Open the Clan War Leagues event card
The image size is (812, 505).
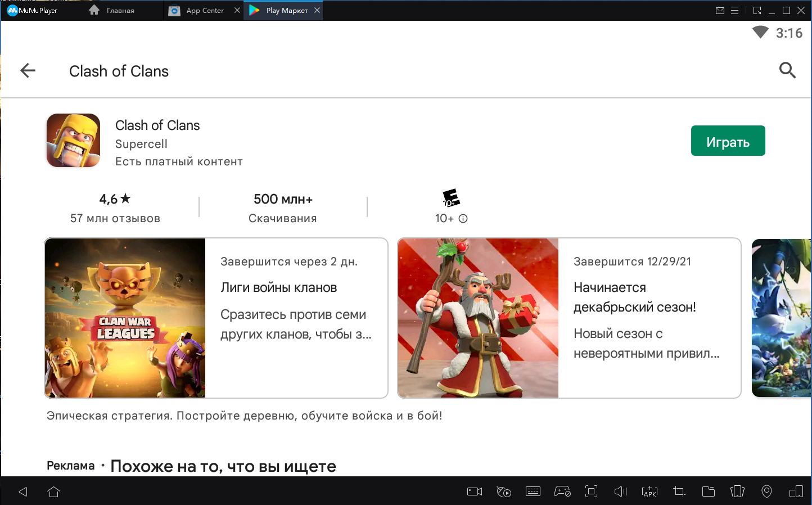click(216, 318)
